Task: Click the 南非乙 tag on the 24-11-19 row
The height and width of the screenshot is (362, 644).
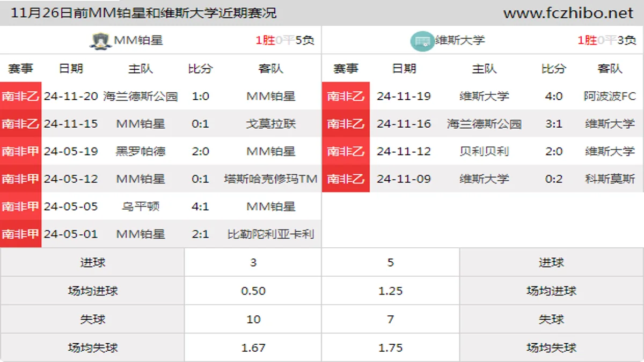Action: [x=346, y=96]
